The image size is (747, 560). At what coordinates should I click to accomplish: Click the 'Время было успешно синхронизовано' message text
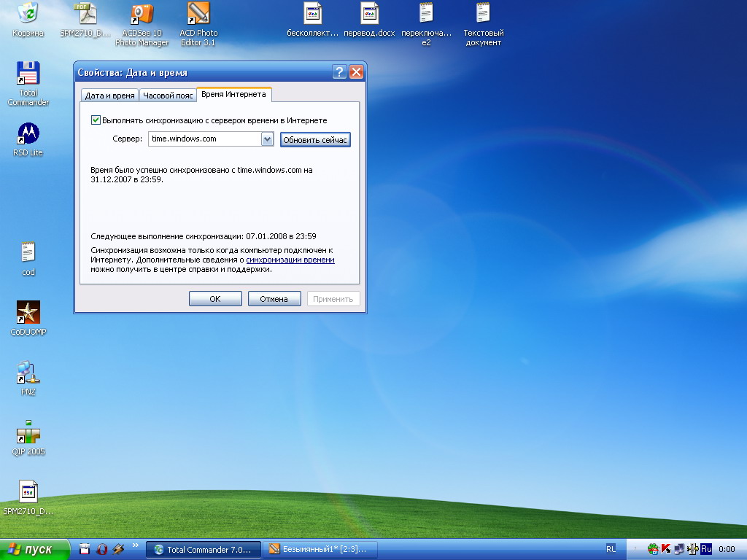201,175
